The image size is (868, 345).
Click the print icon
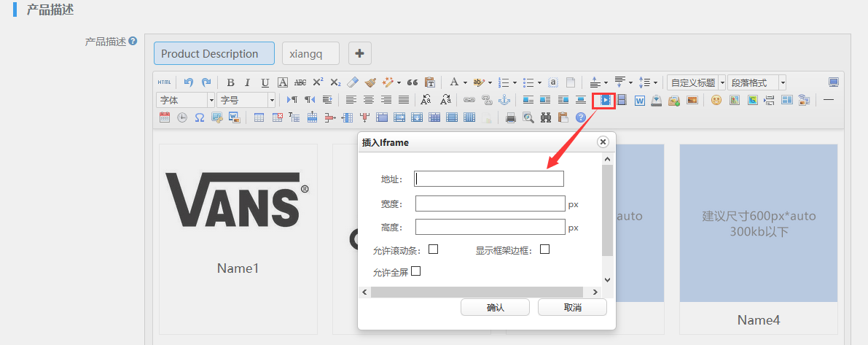pos(511,117)
